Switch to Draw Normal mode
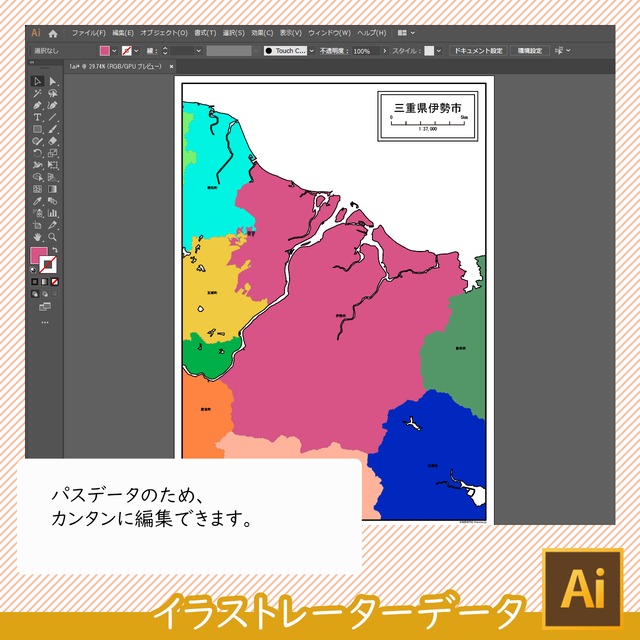Screen dimensions: 640x640 click(x=35, y=293)
